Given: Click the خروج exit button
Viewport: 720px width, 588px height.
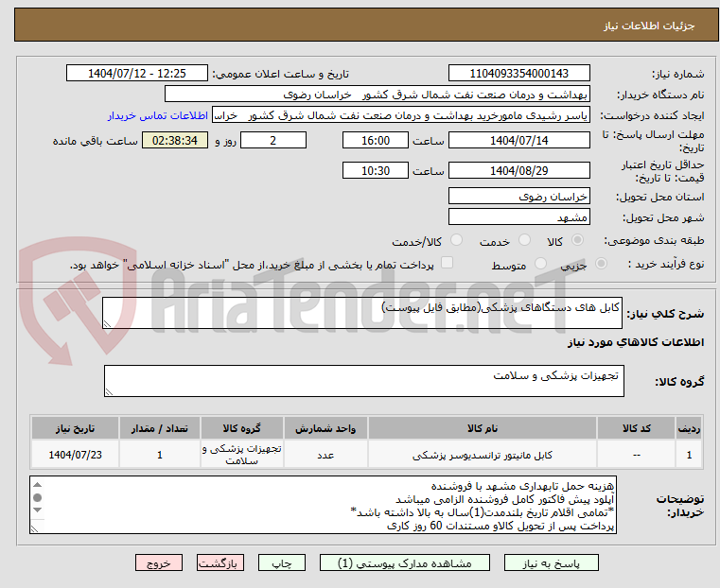Looking at the screenshot, I should tap(159, 562).
